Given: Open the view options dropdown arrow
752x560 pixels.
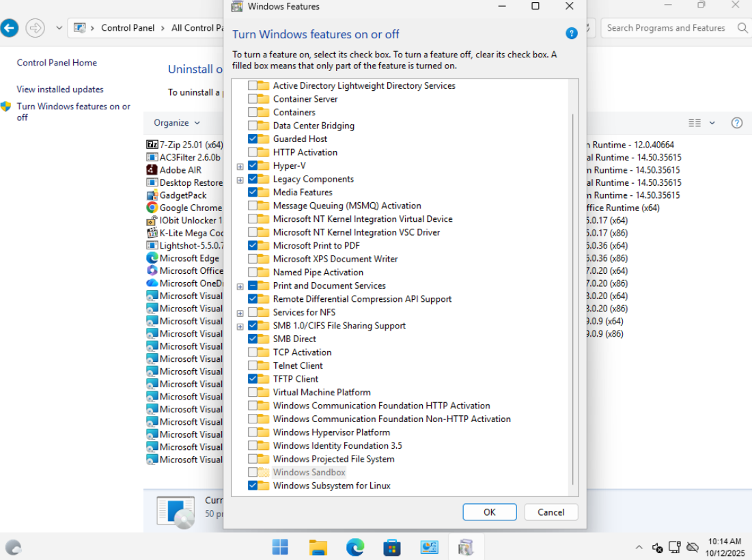Looking at the screenshot, I should point(712,123).
